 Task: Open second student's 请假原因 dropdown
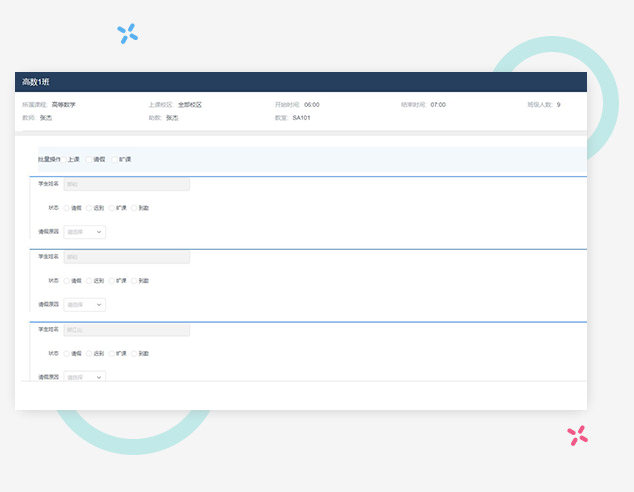coord(85,305)
